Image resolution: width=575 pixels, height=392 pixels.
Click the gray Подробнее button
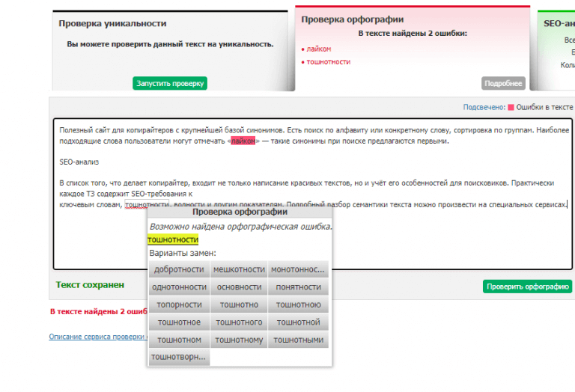[x=503, y=83]
